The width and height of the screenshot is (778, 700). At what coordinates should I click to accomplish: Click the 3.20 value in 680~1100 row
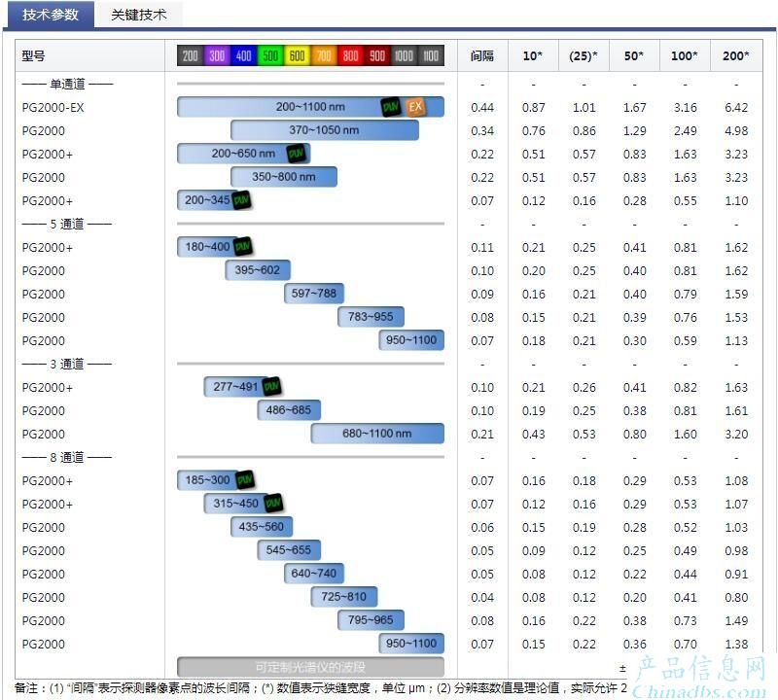(736, 434)
